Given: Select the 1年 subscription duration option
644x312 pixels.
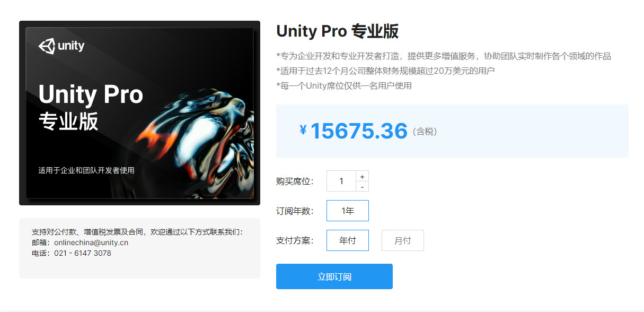Looking at the screenshot, I should (x=348, y=211).
